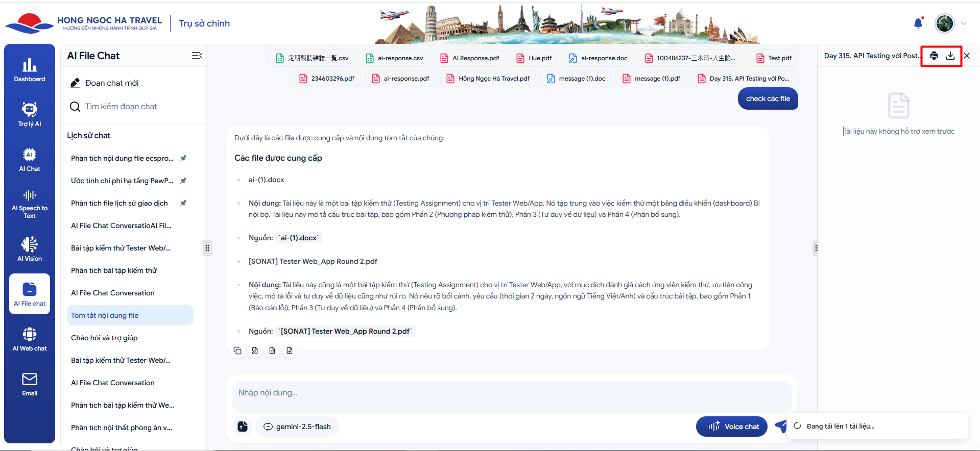The height and width of the screenshot is (451, 980).
Task: Copy the AI response with copy icon
Action: click(237, 350)
